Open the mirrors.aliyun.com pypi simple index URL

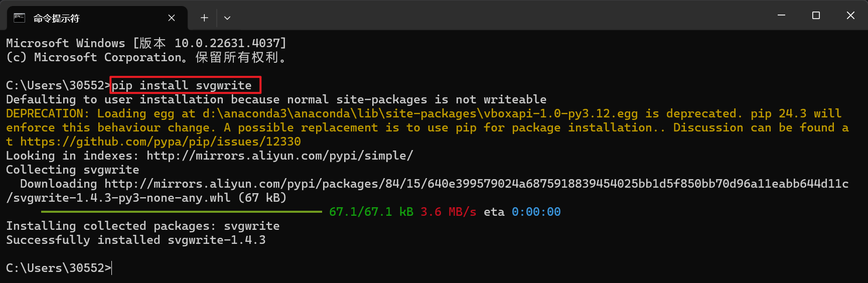tap(279, 156)
